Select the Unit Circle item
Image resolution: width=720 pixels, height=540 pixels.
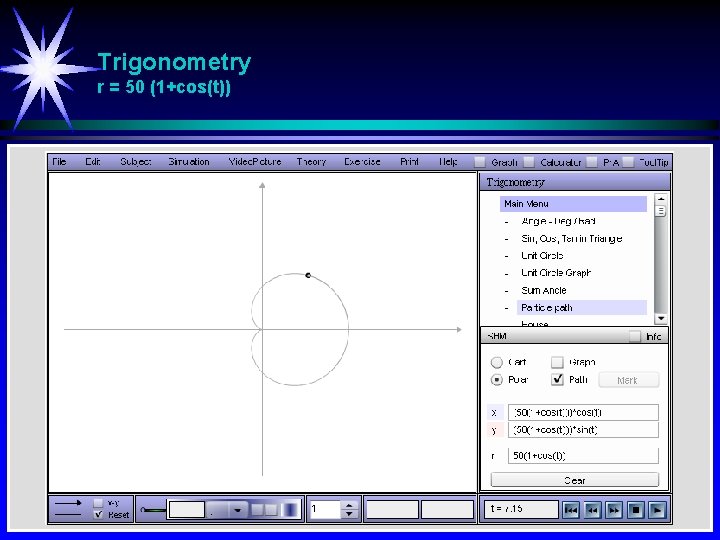pos(542,256)
